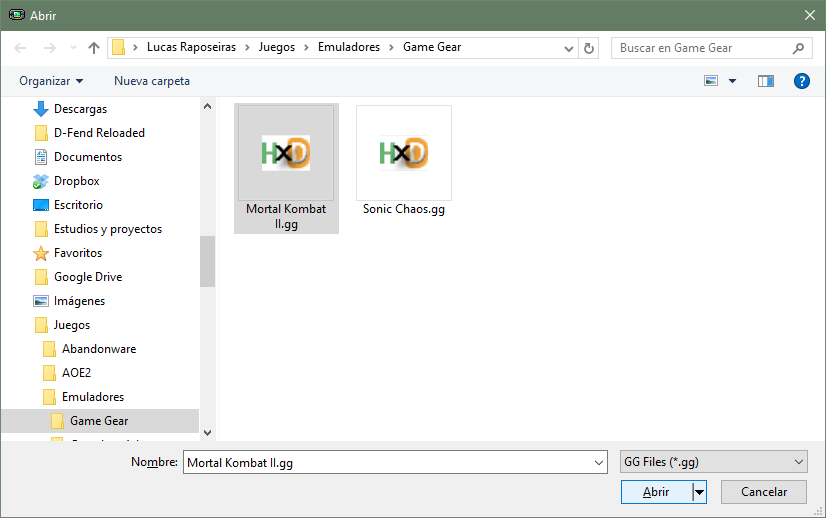Open AOE2 subfolder in the tree
Screen dimensions: 826x518
coord(76,373)
